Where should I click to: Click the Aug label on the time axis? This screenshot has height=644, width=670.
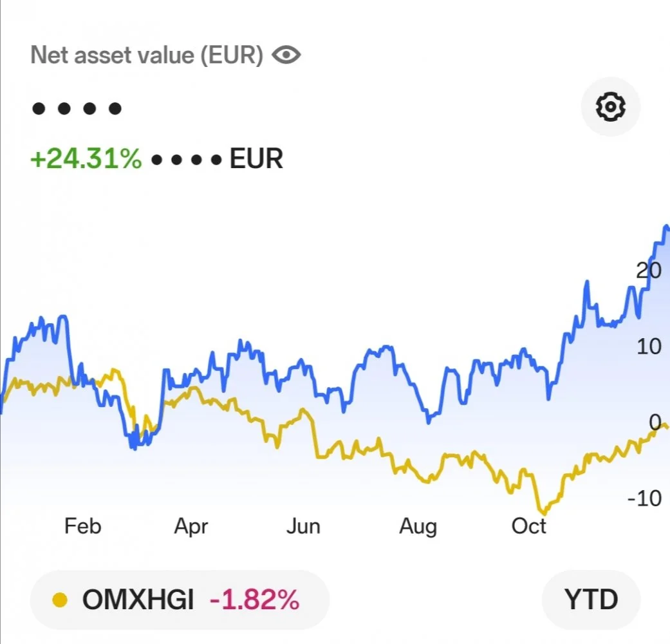pyautogui.click(x=418, y=526)
